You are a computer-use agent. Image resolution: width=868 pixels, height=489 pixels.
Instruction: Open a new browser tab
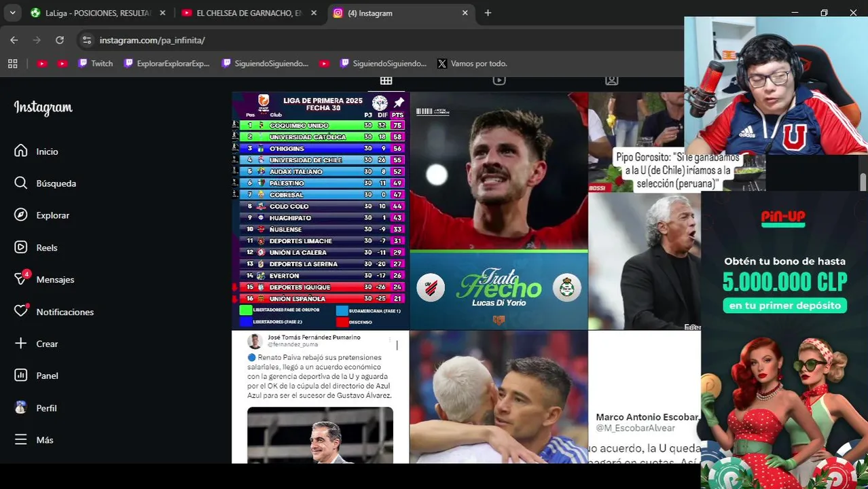[488, 13]
